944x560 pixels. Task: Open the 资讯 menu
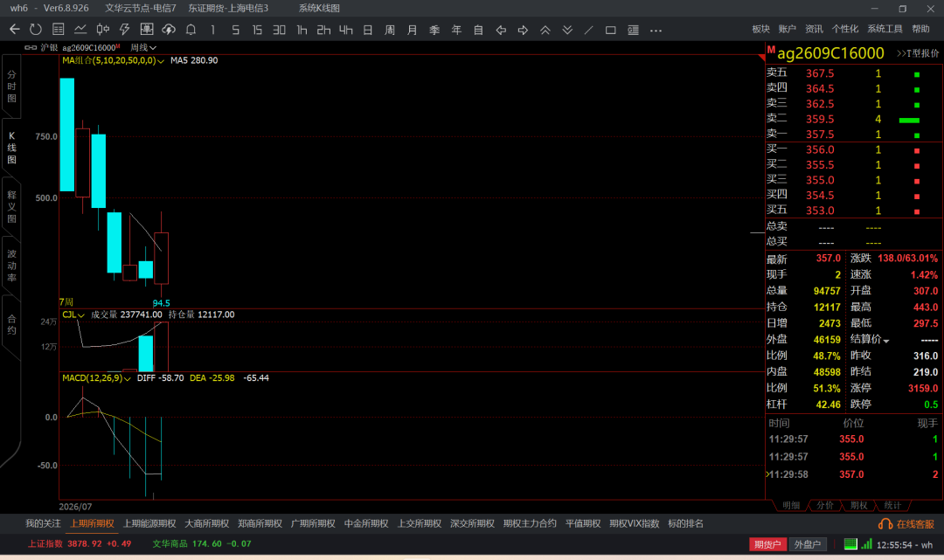click(x=814, y=29)
